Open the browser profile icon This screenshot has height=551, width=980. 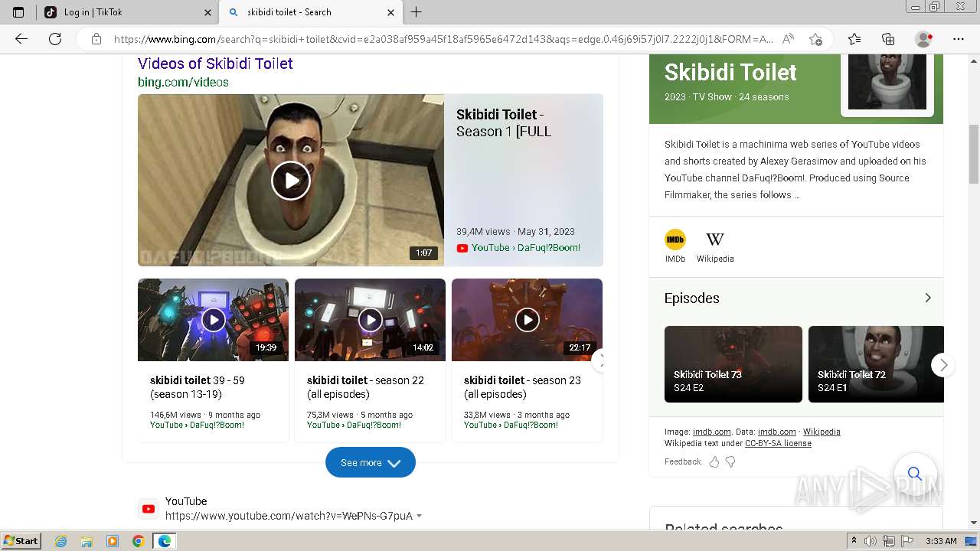[x=924, y=39]
